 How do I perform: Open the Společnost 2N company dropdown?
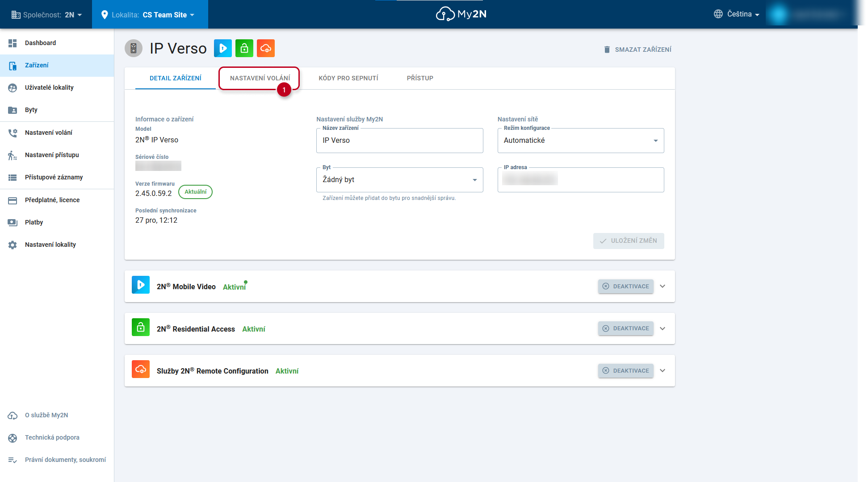point(46,15)
